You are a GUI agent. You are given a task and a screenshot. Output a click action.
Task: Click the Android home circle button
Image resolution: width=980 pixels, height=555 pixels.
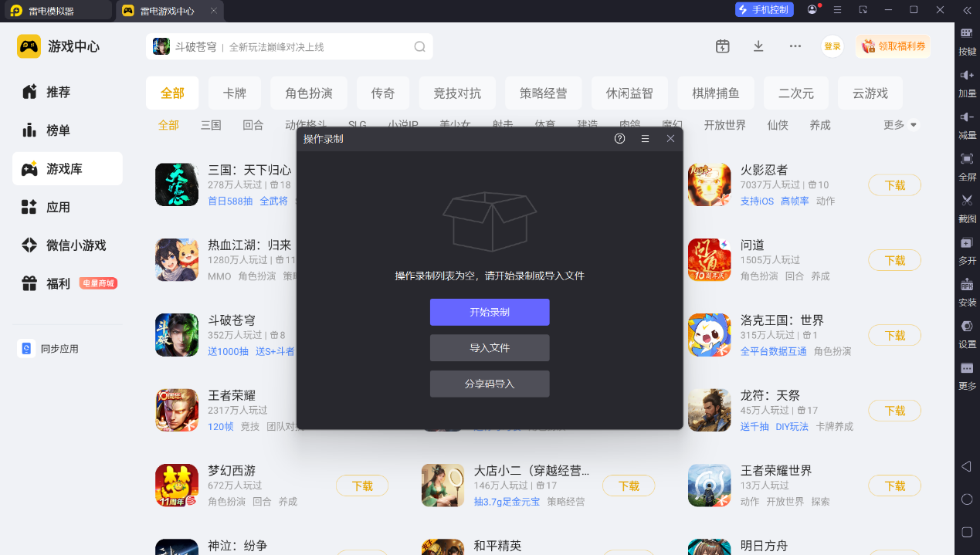click(967, 499)
